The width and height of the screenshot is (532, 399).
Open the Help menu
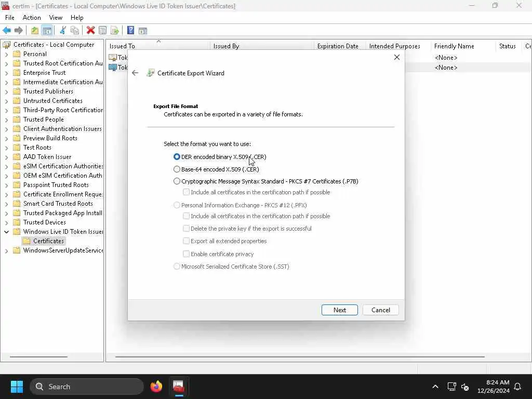click(77, 18)
